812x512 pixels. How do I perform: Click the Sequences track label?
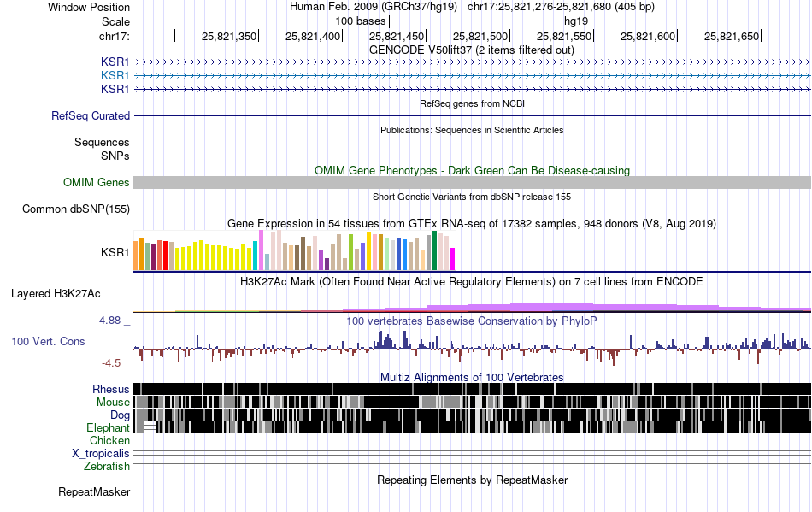102,143
